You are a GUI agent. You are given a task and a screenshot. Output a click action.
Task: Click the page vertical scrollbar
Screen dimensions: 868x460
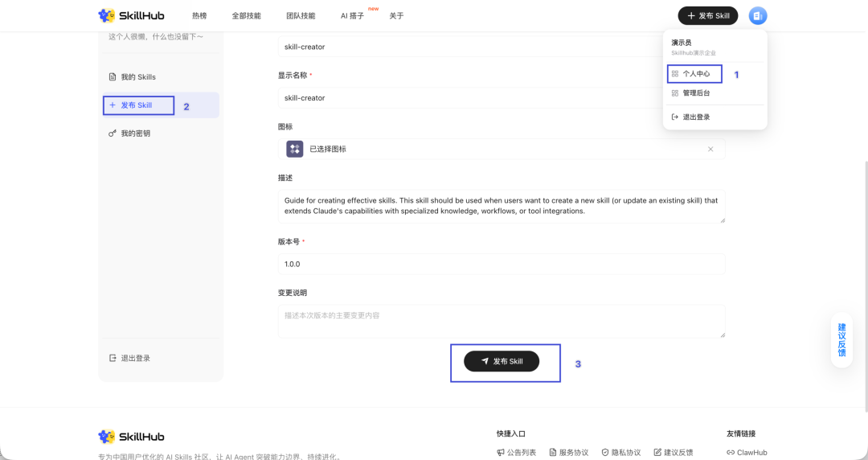click(x=866, y=285)
